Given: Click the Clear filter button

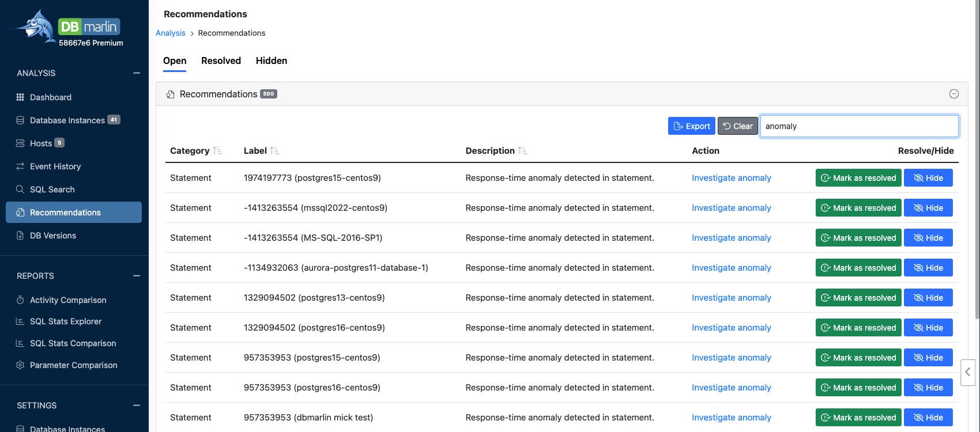Looking at the screenshot, I should pyautogui.click(x=738, y=126).
